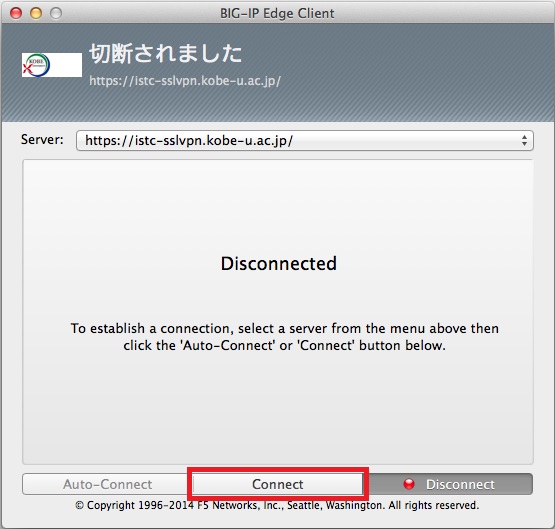Click the 'To establish a connection' instruction text
The height and width of the screenshot is (529, 555).
point(285,337)
